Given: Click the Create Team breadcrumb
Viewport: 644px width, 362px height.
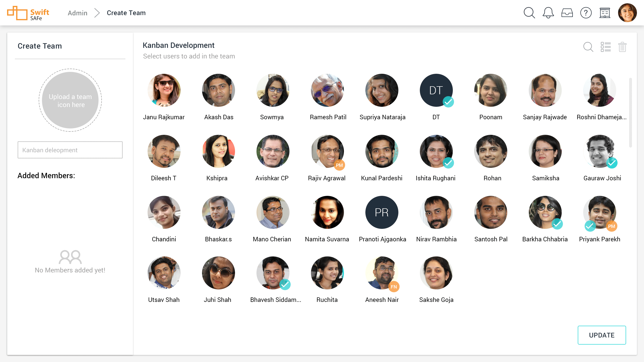Looking at the screenshot, I should coord(126,13).
